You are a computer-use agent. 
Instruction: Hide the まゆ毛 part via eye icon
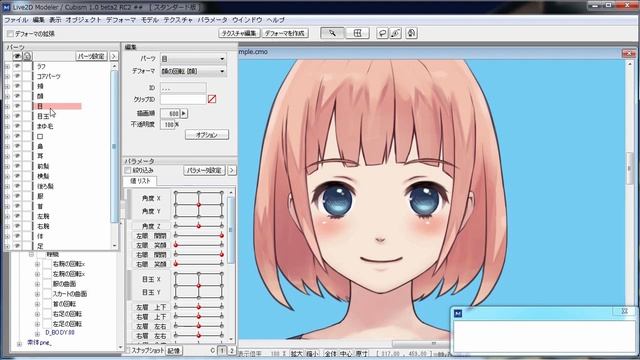click(x=17, y=126)
